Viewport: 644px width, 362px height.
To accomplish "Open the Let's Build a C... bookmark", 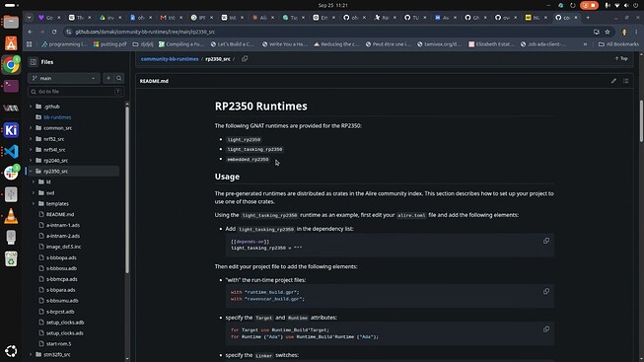I will (233, 44).
